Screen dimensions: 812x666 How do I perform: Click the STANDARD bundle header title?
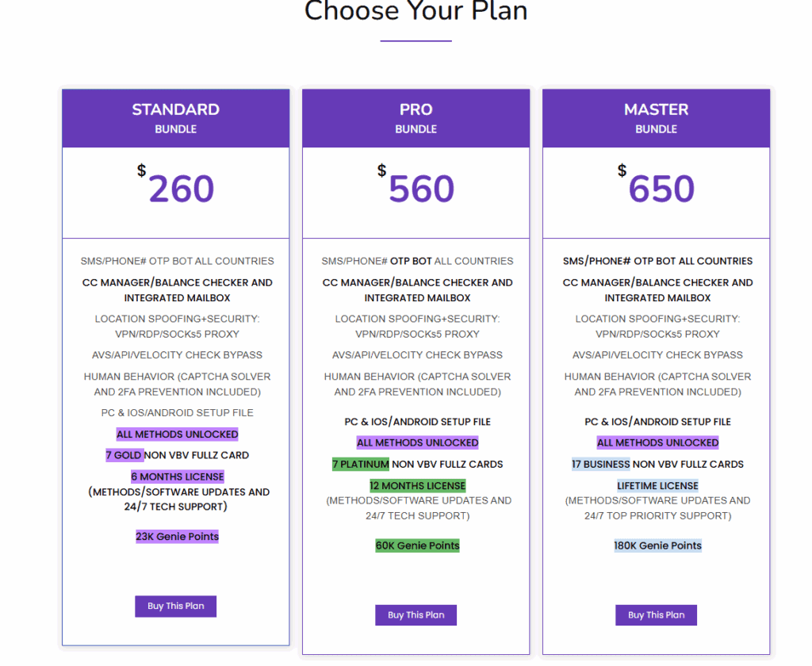pos(175,109)
